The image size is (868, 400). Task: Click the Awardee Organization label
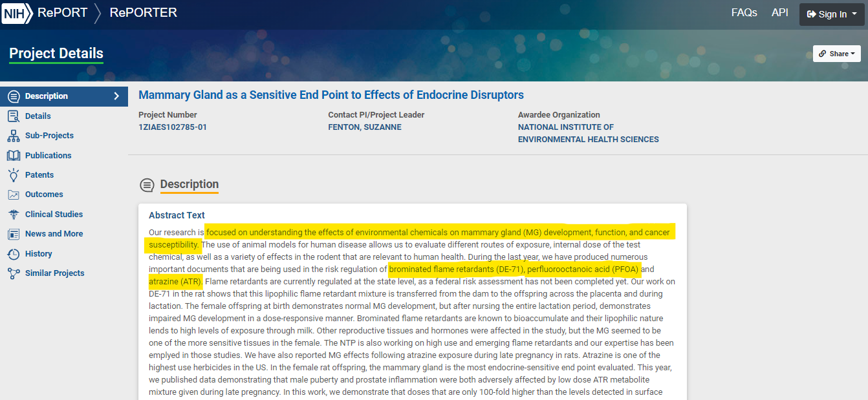(559, 115)
